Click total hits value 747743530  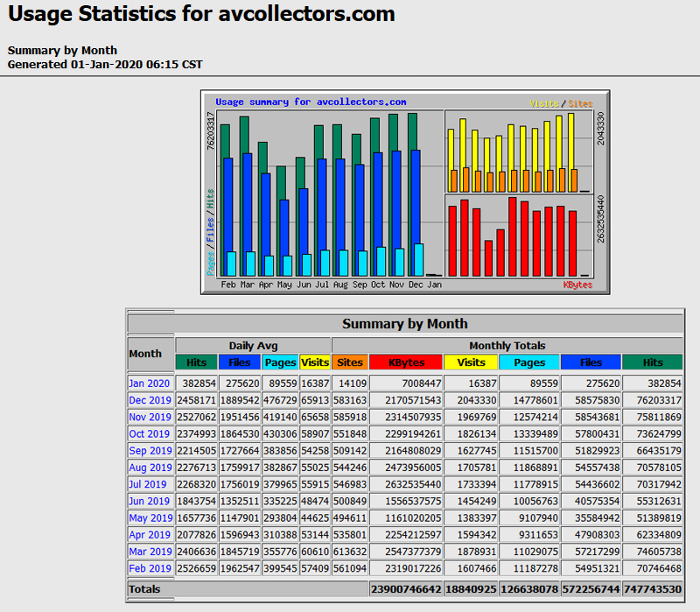click(653, 589)
